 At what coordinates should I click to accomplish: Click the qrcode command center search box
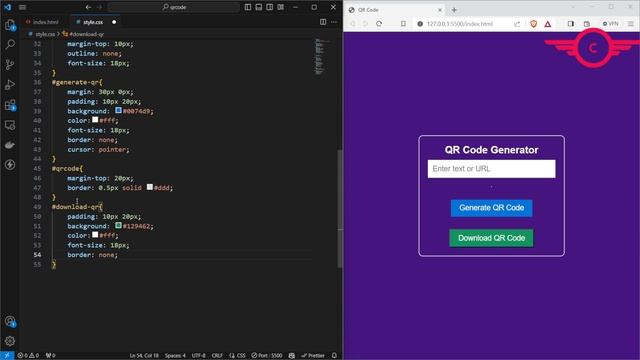pos(174,7)
